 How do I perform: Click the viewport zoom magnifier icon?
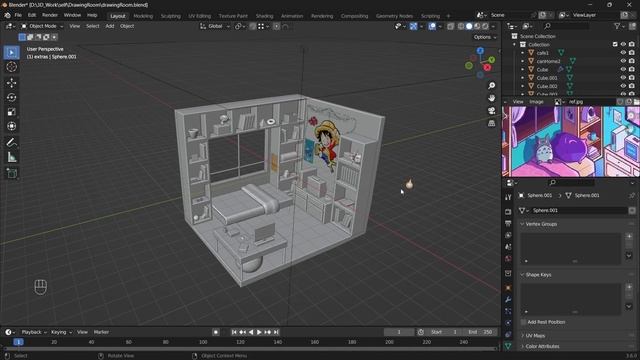[x=491, y=85]
